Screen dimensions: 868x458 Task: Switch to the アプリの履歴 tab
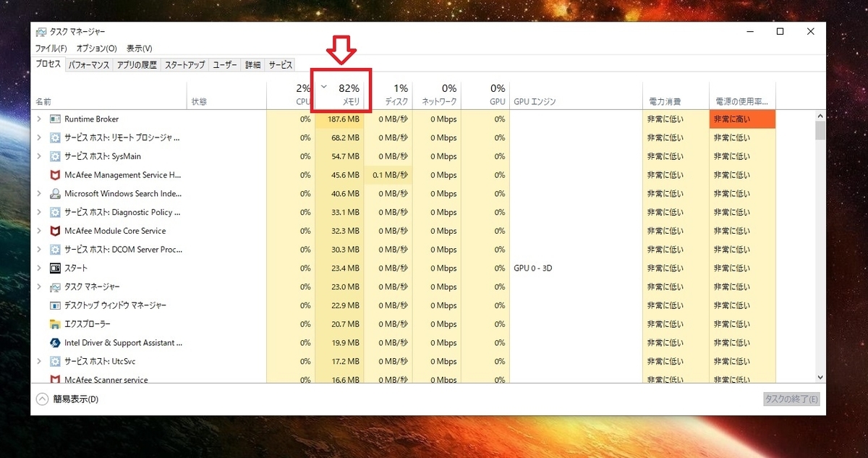point(137,65)
